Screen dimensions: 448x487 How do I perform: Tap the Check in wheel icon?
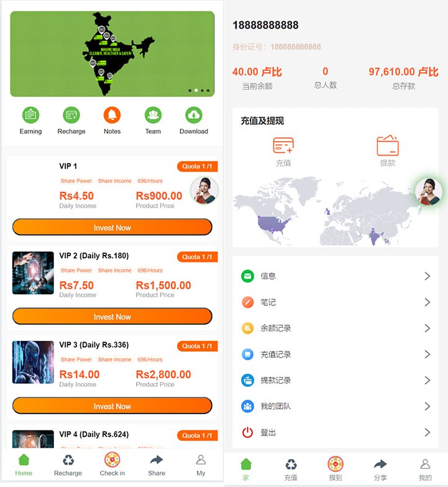click(112, 460)
